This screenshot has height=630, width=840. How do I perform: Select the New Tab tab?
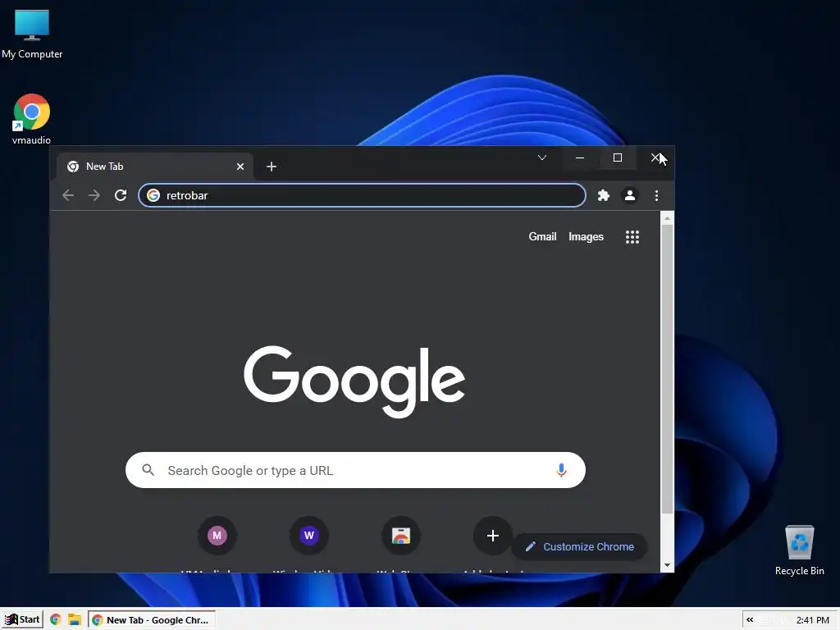pyautogui.click(x=155, y=167)
